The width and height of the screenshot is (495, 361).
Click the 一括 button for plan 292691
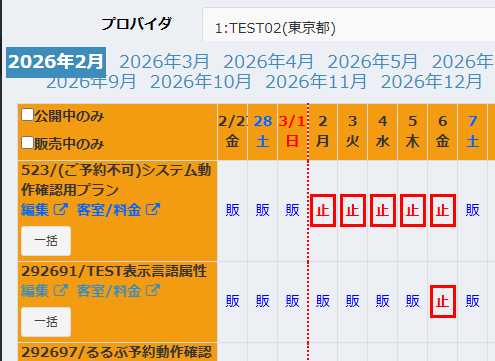(x=46, y=322)
